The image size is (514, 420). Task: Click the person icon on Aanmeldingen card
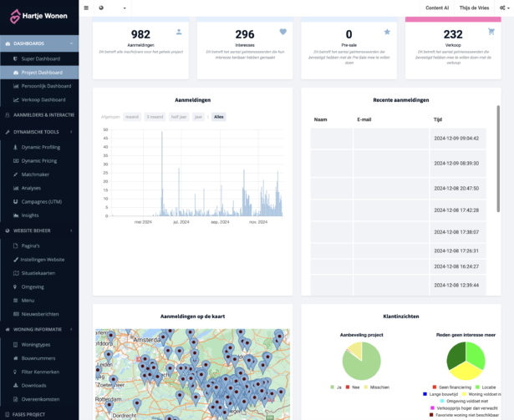tap(179, 32)
